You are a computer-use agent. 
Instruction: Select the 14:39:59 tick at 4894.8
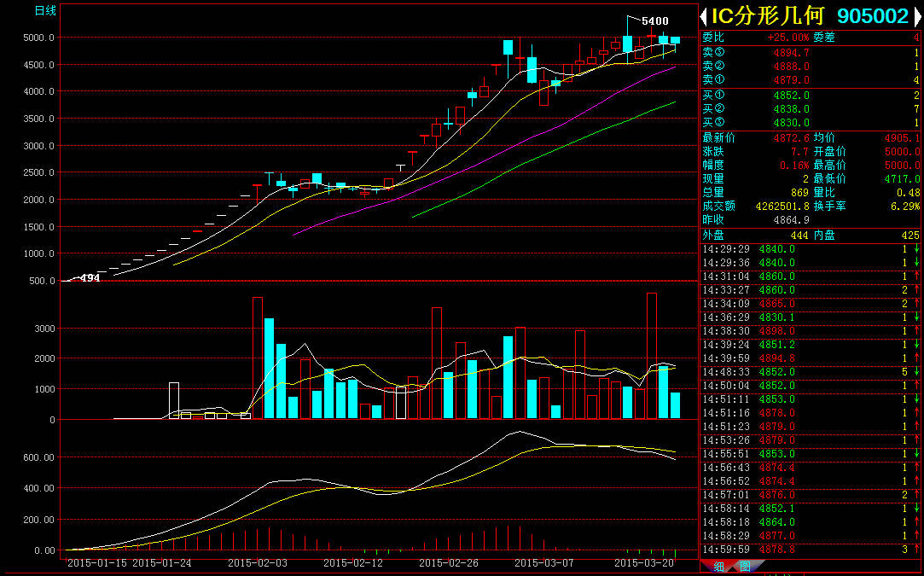[811, 358]
